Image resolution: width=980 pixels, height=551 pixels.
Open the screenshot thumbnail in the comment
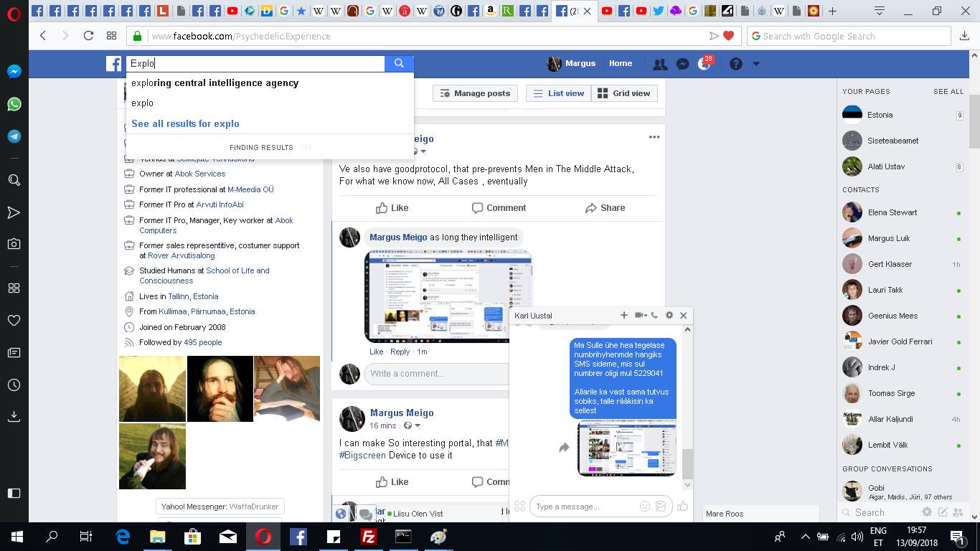pos(448,296)
